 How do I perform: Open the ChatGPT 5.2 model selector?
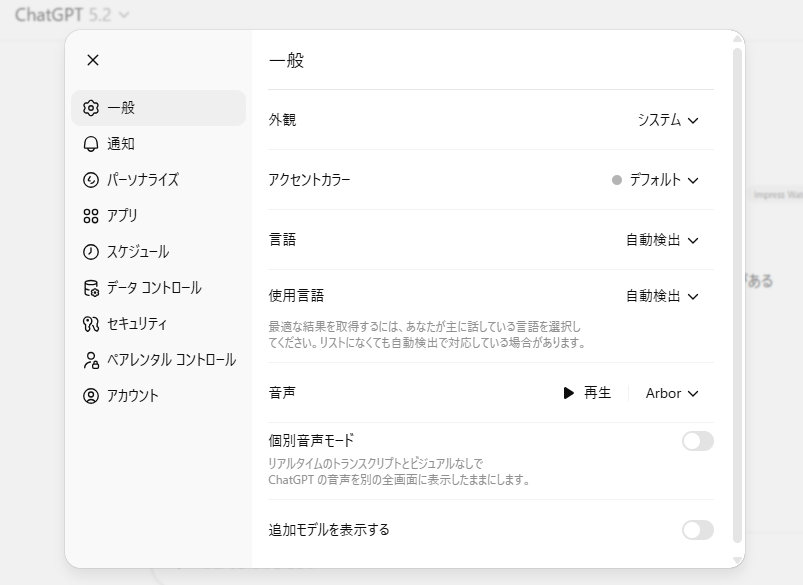click(x=72, y=15)
